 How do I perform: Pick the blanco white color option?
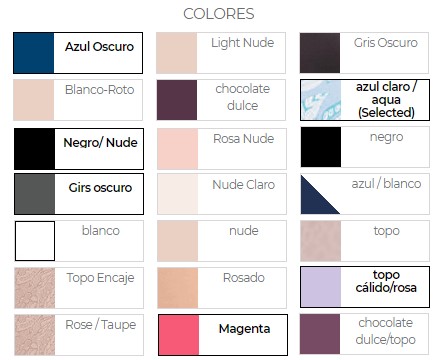coord(79,241)
